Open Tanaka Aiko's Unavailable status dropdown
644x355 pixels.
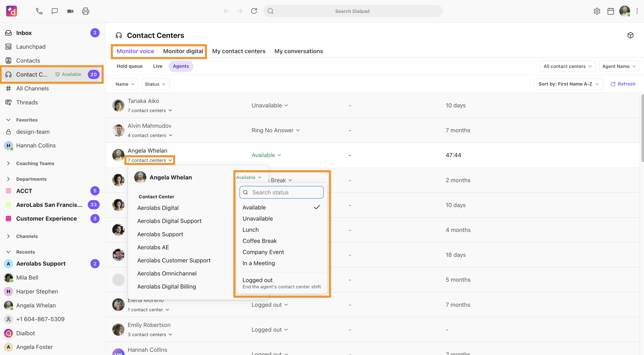pos(270,105)
